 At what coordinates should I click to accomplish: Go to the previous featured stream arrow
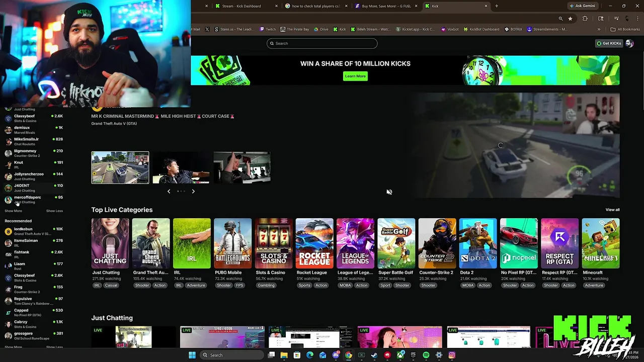tap(169, 191)
